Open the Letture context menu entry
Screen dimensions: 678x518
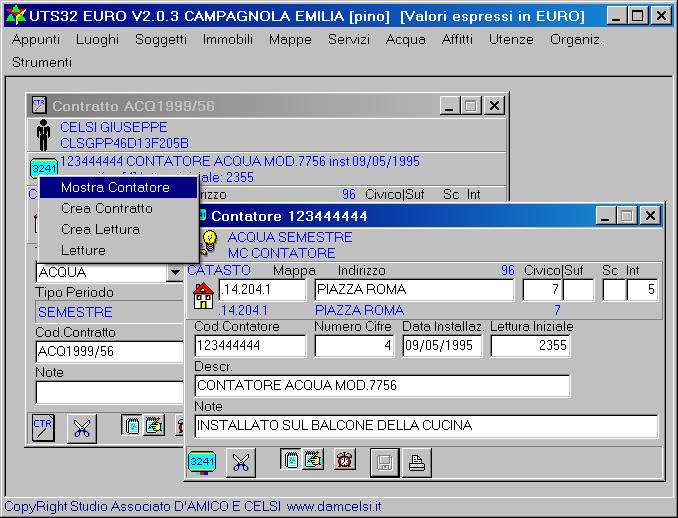click(83, 250)
